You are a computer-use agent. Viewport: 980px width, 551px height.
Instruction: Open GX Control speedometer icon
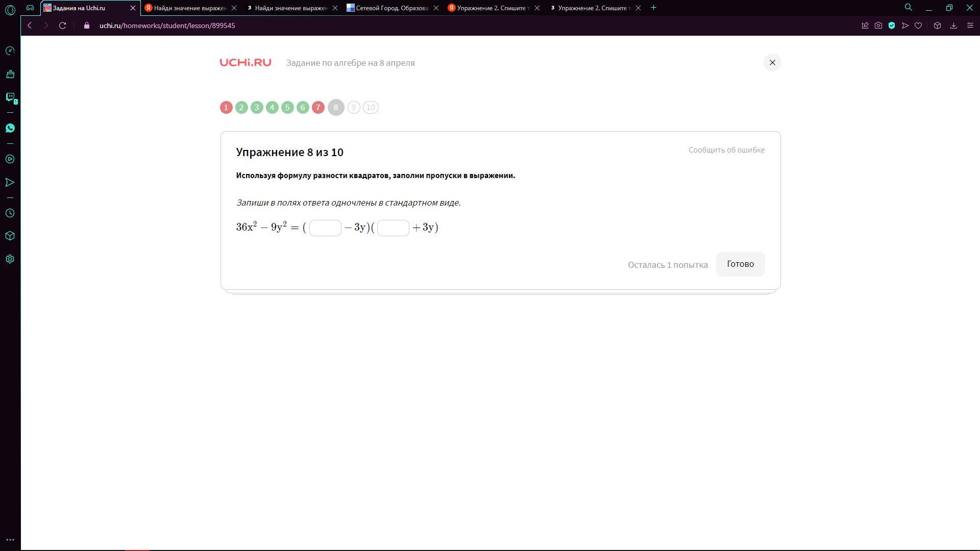pos(10,51)
